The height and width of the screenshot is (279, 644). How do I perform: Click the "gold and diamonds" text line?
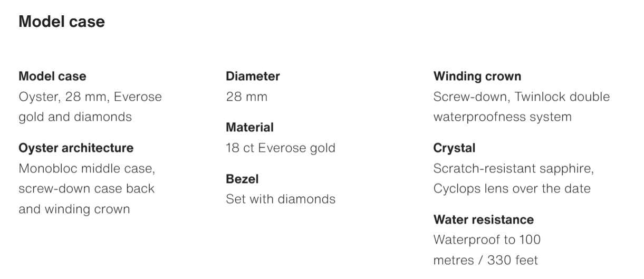(75, 117)
